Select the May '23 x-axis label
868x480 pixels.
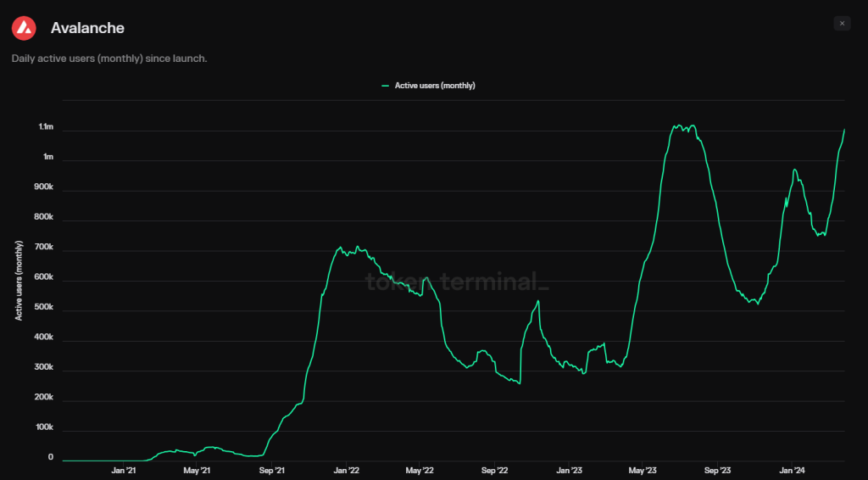643,470
